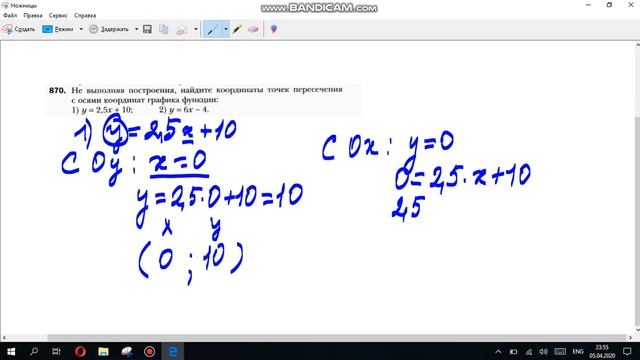Expand the send snip dropdown arrow
Image resolution: width=640 pixels, height=360 pixels.
tap(196, 29)
